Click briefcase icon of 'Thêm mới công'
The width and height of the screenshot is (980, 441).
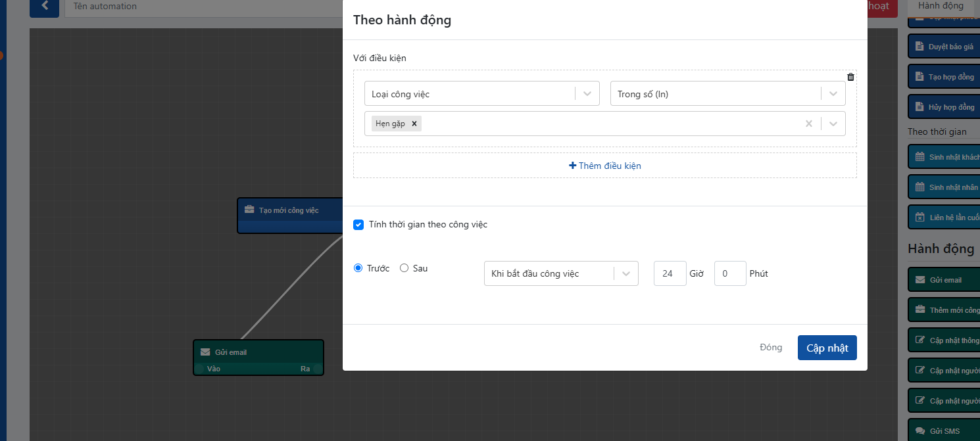pos(920,310)
